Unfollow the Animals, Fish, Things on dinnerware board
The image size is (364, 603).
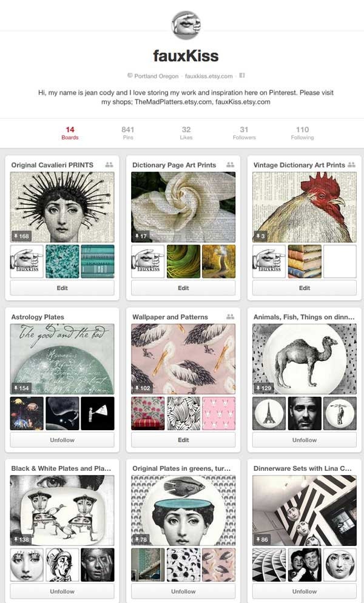[305, 440]
